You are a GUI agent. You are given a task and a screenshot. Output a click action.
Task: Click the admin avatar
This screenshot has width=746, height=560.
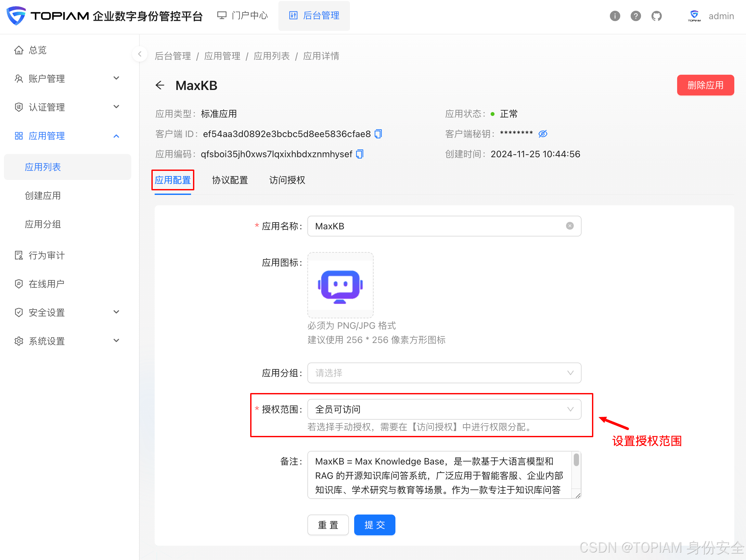coord(694,16)
